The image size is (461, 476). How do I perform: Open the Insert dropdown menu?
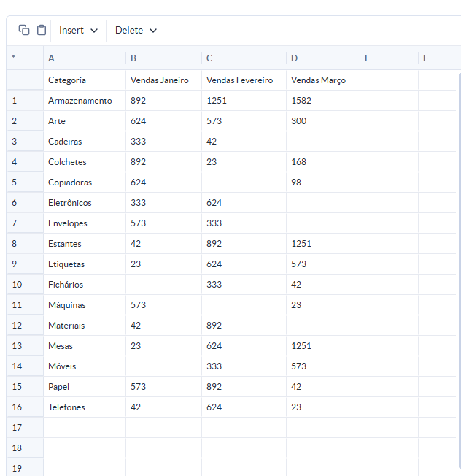coord(78,30)
